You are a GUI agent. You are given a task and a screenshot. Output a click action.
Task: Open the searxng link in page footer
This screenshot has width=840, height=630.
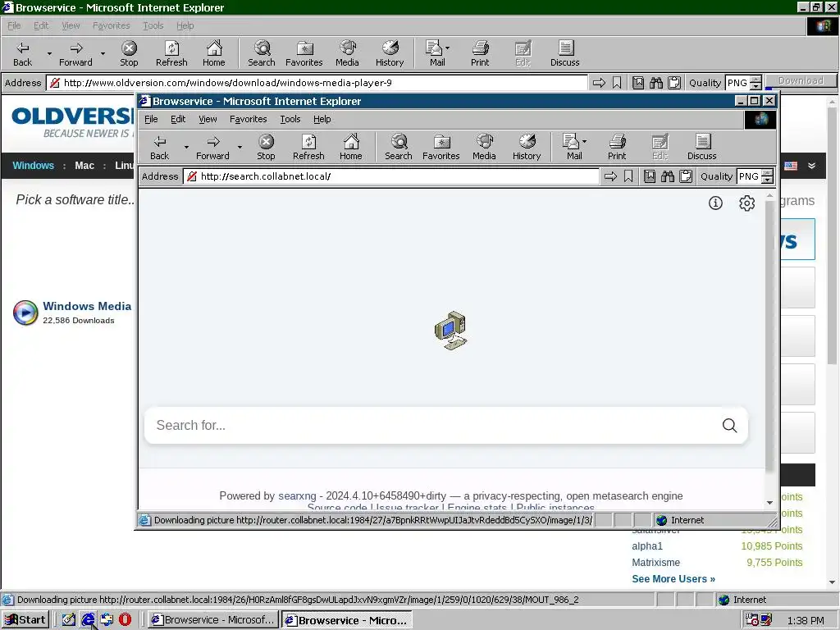pyautogui.click(x=297, y=496)
